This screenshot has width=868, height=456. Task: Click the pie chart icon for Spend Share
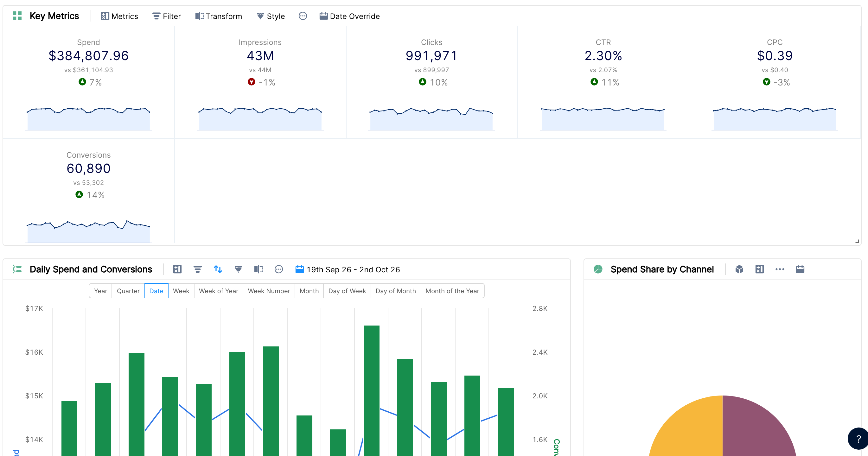(x=598, y=269)
